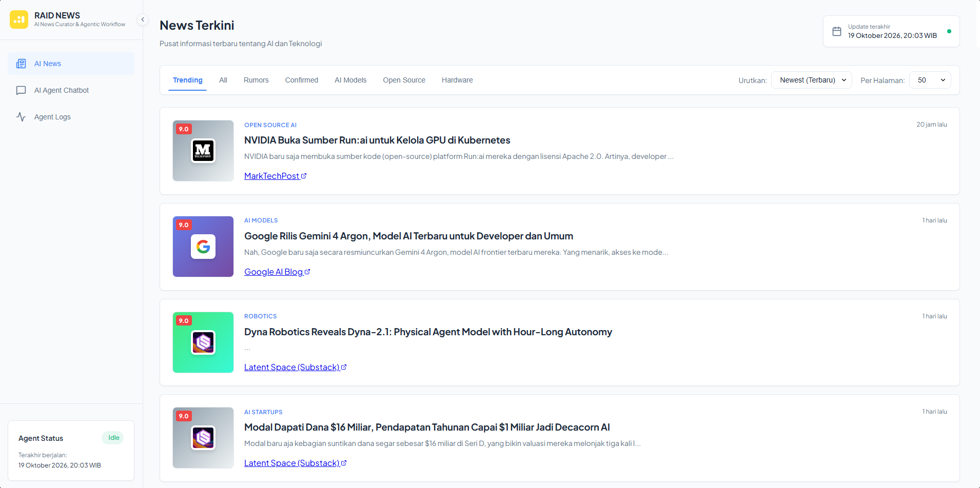Click the Google logo on Gemini 4 article

(x=203, y=247)
